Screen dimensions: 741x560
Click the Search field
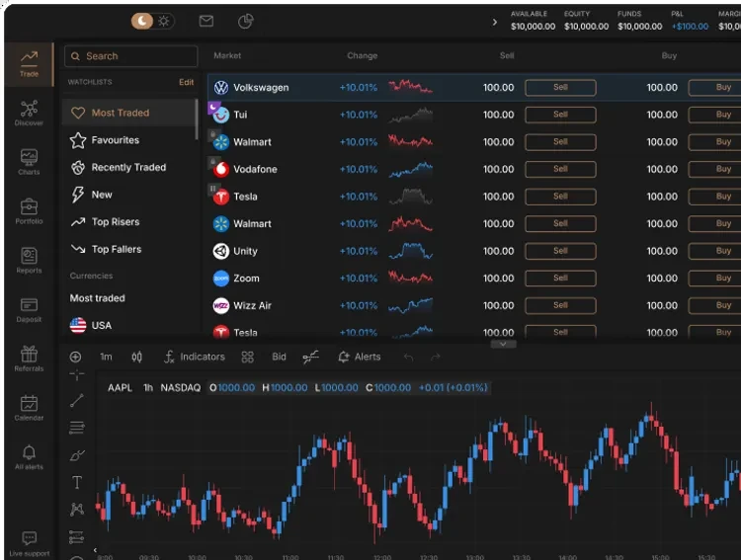click(x=130, y=56)
